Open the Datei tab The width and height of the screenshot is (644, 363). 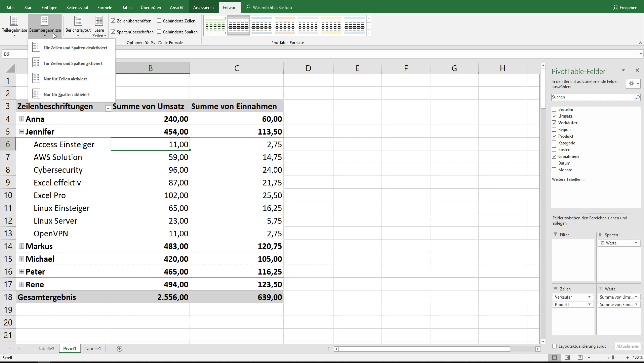tap(10, 8)
